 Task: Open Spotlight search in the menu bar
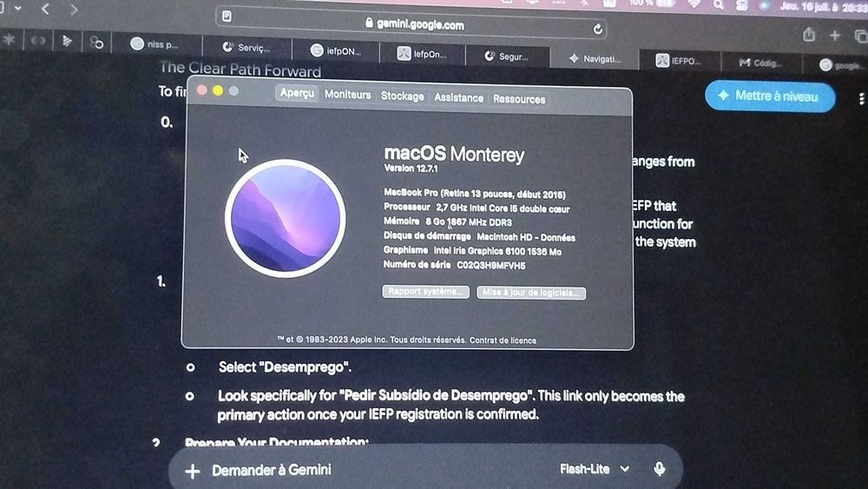[718, 5]
